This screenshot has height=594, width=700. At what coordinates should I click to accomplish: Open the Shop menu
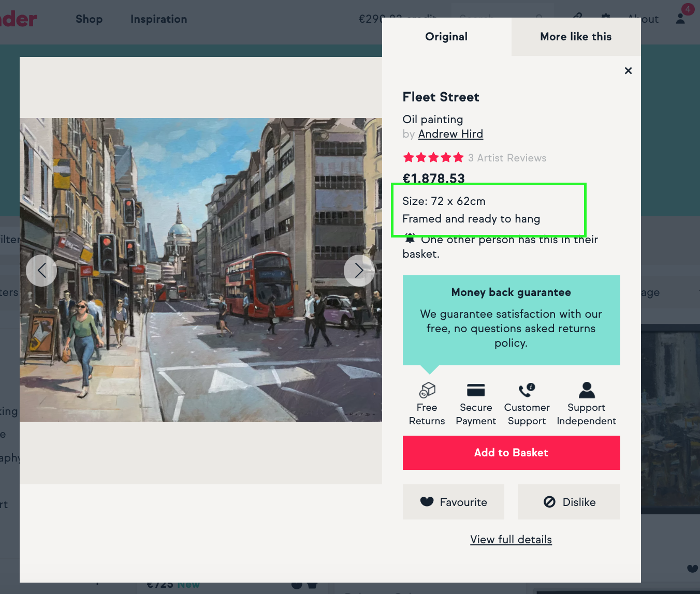(89, 19)
